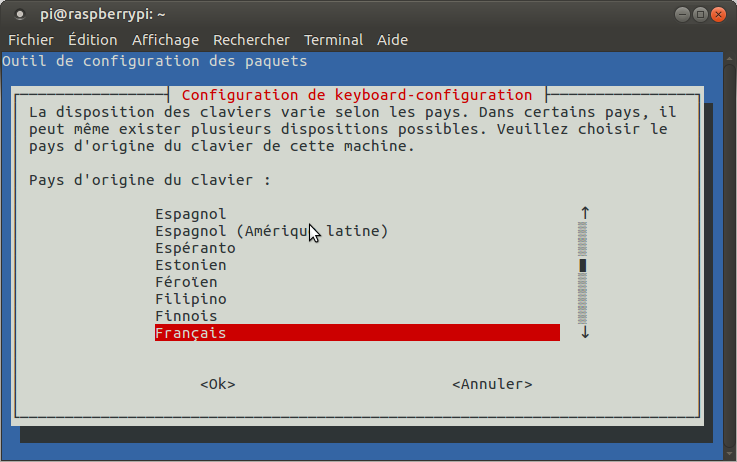The height and width of the screenshot is (462, 737).
Task: Select Finnois in the list
Action: pyautogui.click(x=186, y=316)
